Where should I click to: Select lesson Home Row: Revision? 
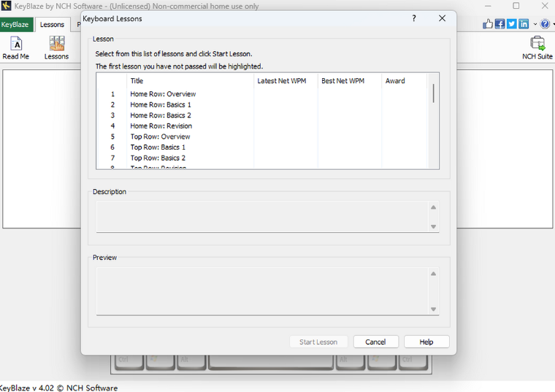pyautogui.click(x=161, y=126)
